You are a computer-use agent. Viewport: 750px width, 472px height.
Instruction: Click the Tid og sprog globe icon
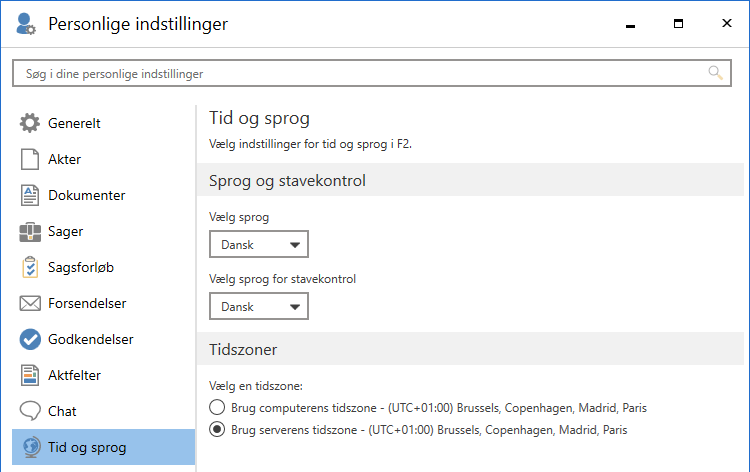coord(31,447)
